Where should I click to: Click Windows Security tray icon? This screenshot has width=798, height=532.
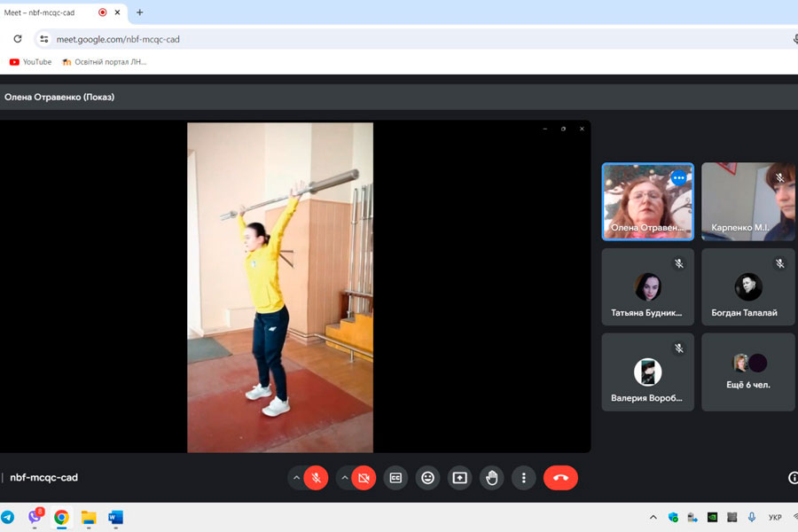point(673,517)
